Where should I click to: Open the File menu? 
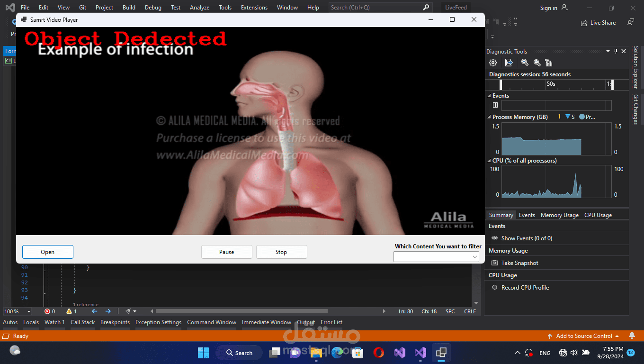[x=25, y=8]
